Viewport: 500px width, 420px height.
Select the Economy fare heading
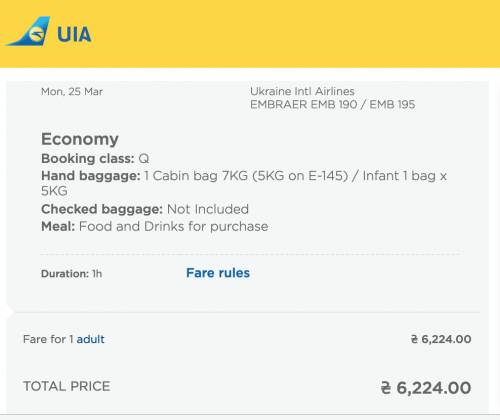(80, 139)
